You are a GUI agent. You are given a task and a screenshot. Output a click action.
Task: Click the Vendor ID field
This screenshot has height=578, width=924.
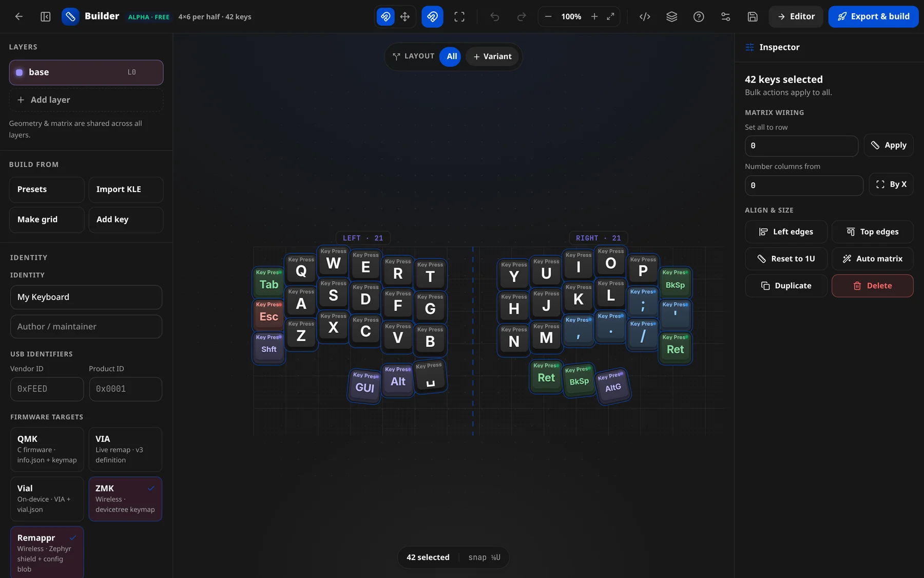click(47, 389)
